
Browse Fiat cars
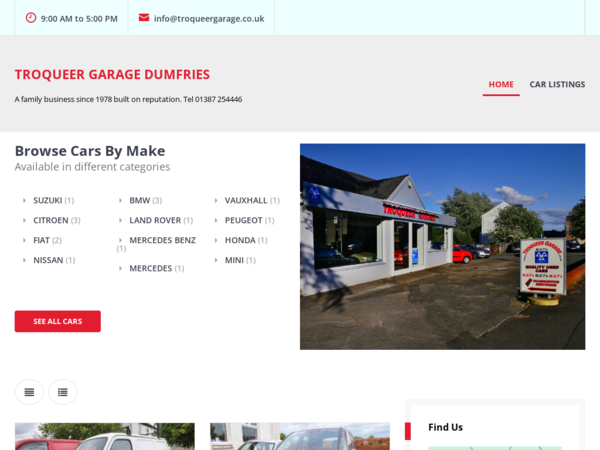(41, 240)
